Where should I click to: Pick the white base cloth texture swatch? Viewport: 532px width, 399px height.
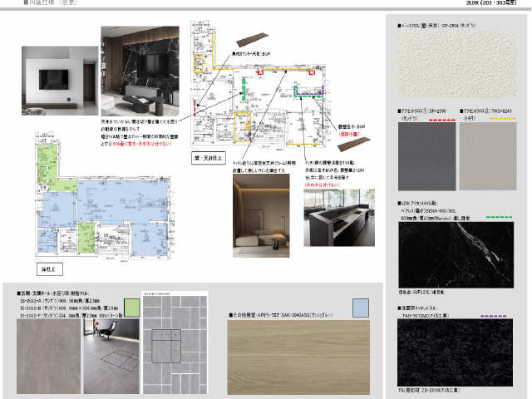tap(457, 65)
